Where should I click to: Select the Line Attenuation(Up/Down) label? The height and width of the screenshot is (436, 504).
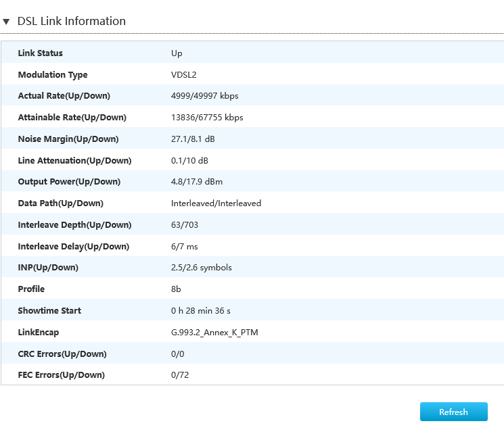[74, 160]
